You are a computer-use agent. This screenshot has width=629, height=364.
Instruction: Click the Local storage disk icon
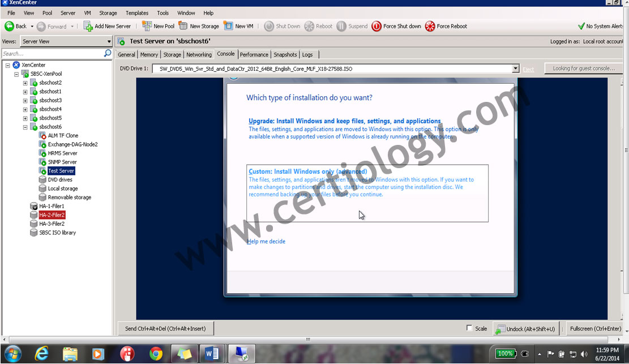point(42,189)
